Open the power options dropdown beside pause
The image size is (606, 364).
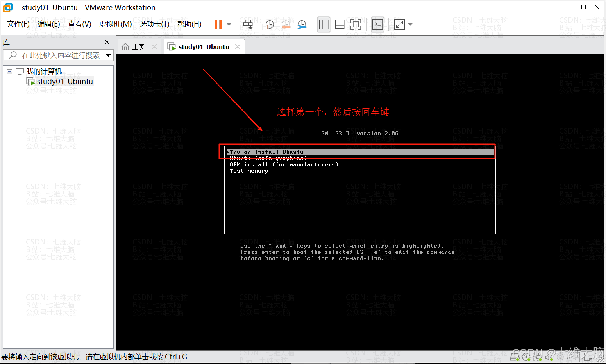229,25
